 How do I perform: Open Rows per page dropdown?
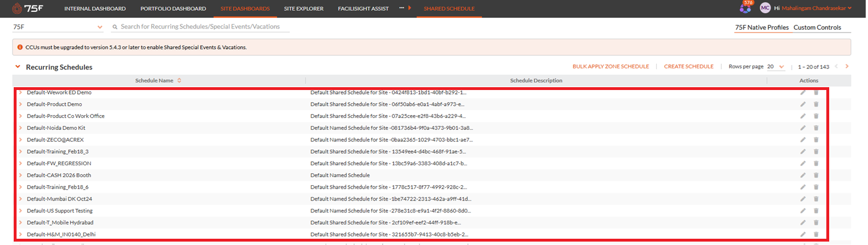[x=776, y=67]
